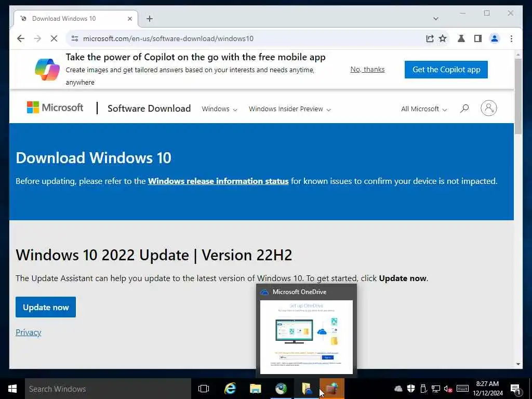
Task: Open the Action Center notifications icon
Action: coord(515,389)
